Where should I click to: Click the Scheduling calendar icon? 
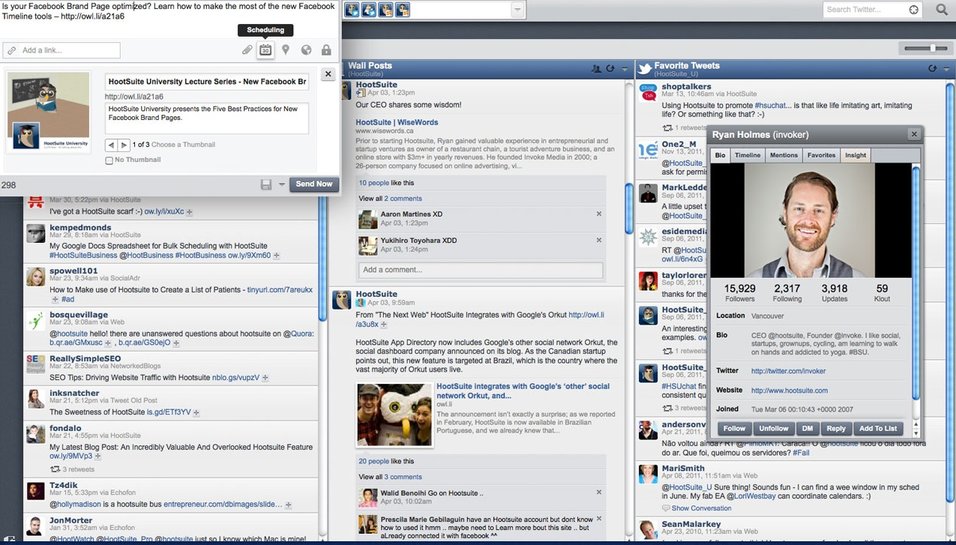pos(265,50)
